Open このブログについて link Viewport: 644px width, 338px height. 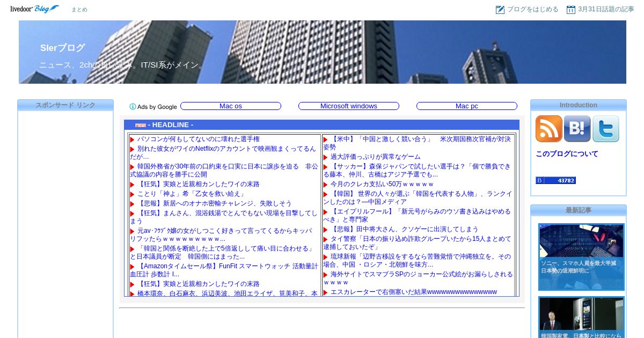[567, 154]
